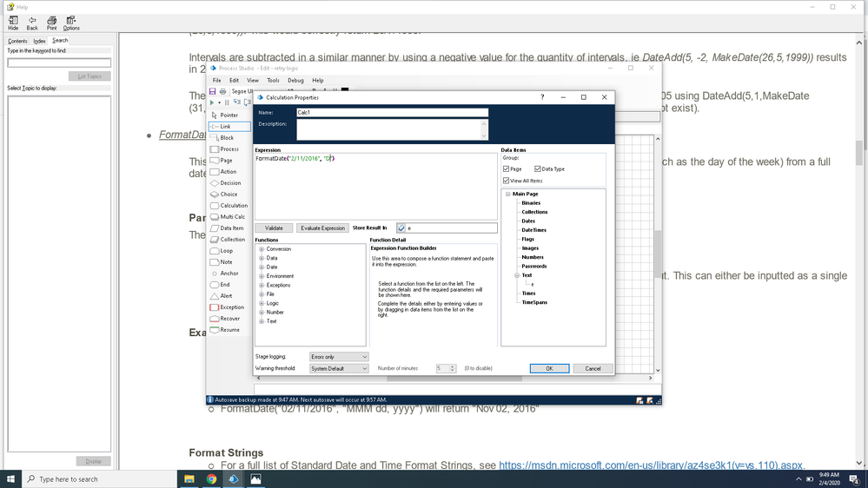Toggle the Data Type checkbox
Screen dimensions: 868x488
tap(538, 169)
